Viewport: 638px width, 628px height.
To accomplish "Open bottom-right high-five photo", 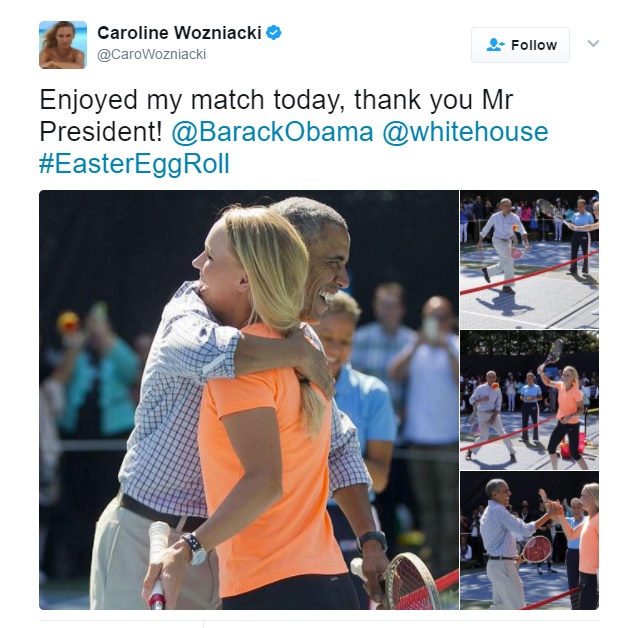I will pyautogui.click(x=529, y=540).
